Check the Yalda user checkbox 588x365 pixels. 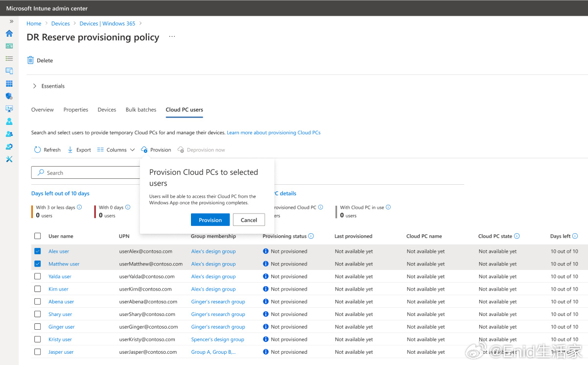coord(38,276)
